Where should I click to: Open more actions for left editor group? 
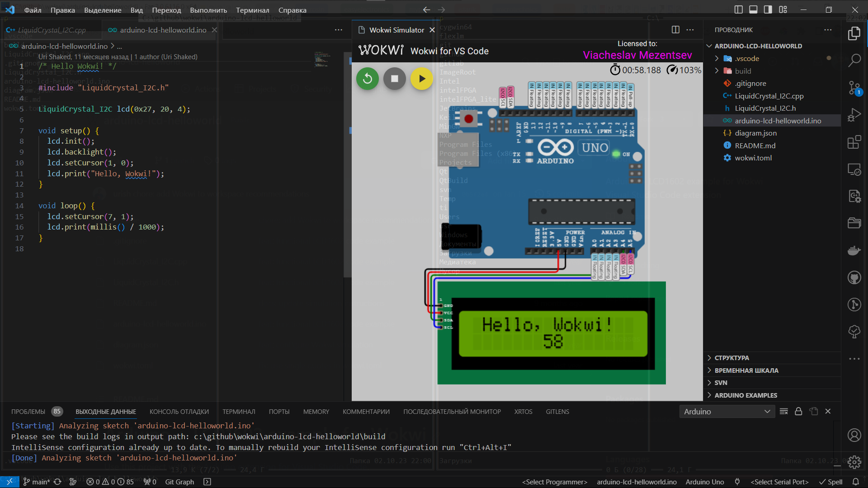coord(339,30)
